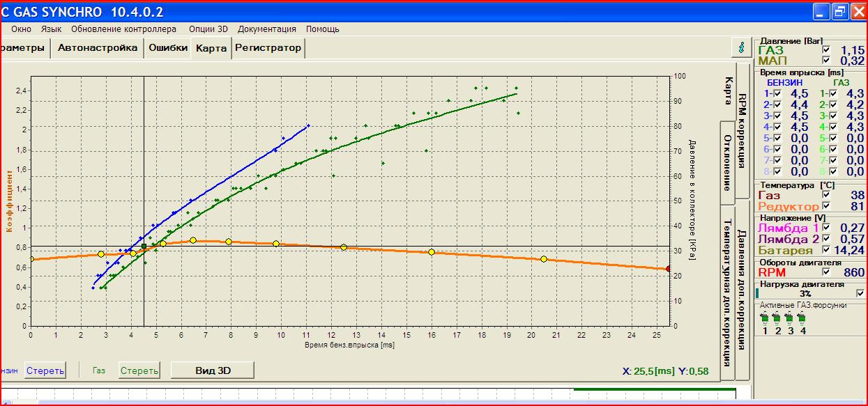
Task: Open Температурная доп.коррекция side tab
Action: (727, 292)
